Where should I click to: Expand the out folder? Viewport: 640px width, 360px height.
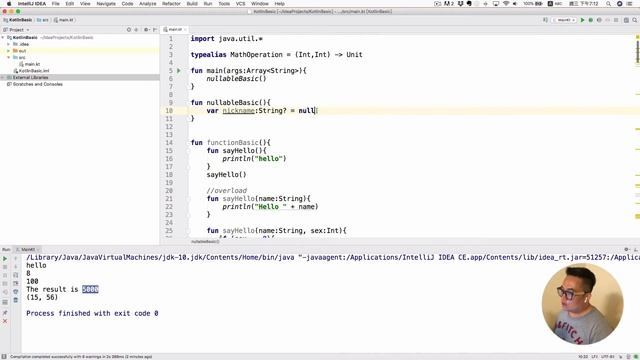(x=9, y=51)
